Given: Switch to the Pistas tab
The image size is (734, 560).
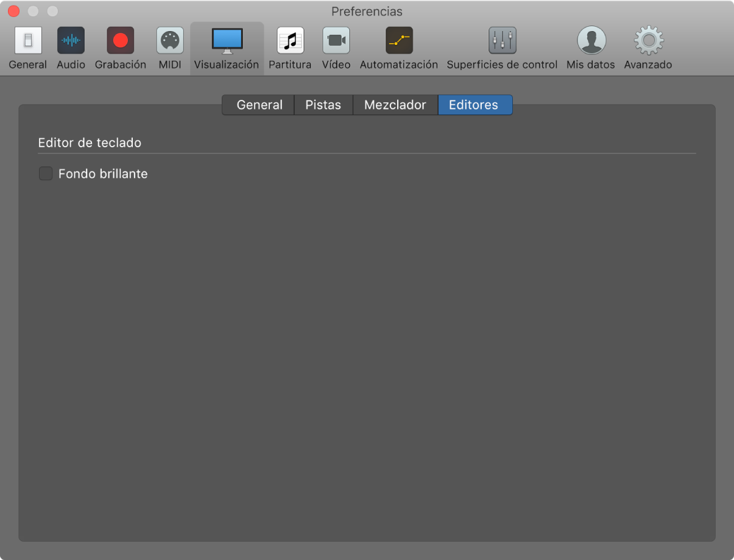Looking at the screenshot, I should [x=323, y=105].
